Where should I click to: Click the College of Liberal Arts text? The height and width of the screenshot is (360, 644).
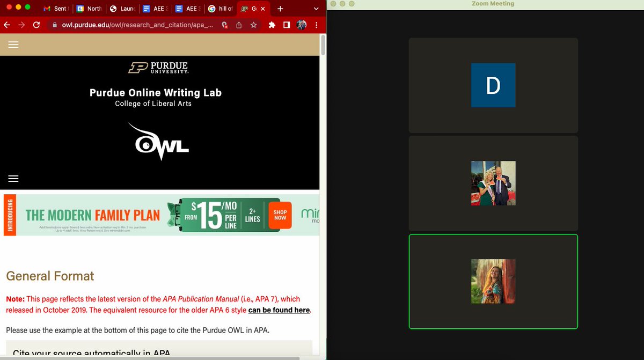tap(153, 104)
